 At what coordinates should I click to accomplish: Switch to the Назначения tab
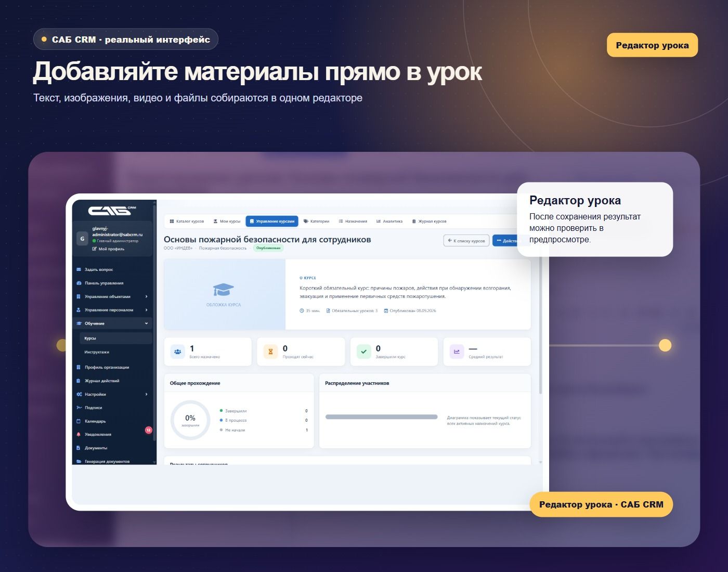coord(353,221)
